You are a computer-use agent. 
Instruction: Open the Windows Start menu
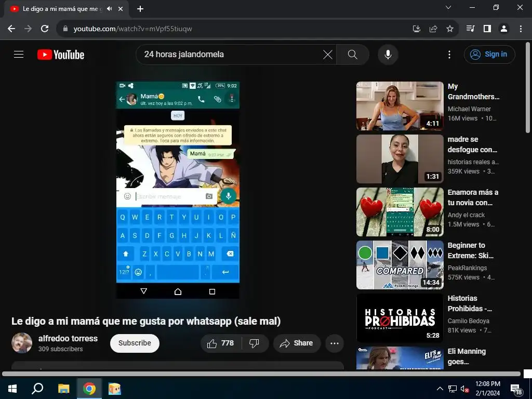point(12,389)
